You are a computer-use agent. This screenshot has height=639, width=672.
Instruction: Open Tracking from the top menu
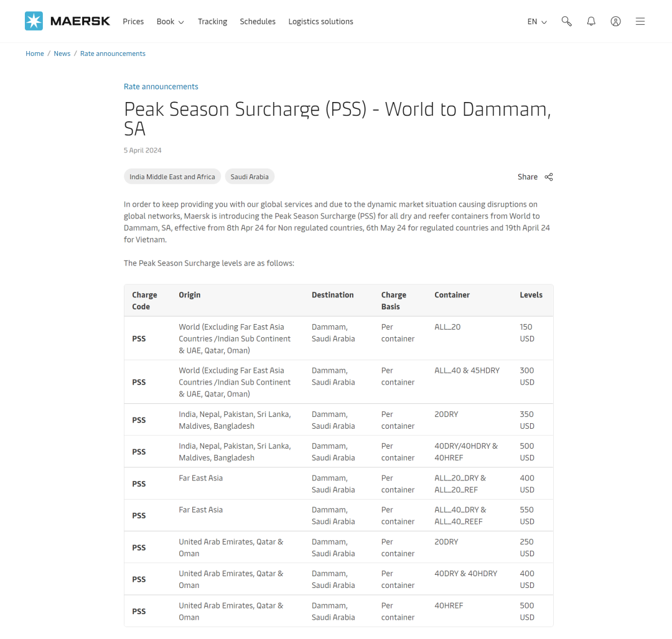(212, 21)
